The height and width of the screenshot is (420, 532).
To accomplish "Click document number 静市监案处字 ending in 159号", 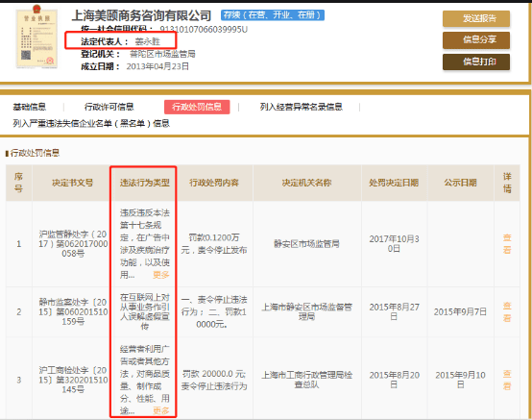I will [73, 311].
